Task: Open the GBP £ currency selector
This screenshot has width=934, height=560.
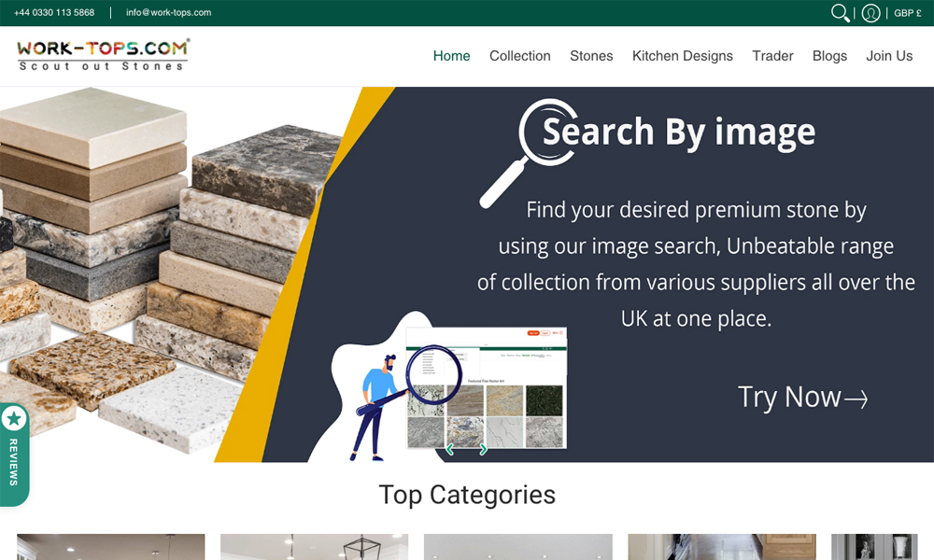Action: [x=907, y=13]
